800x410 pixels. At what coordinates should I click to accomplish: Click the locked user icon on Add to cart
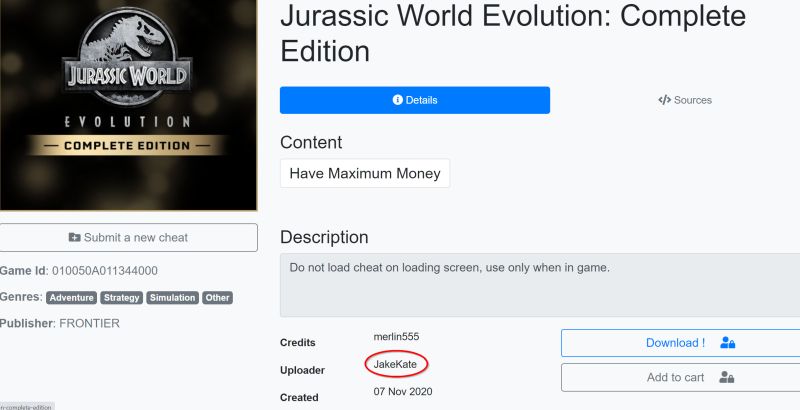726,377
